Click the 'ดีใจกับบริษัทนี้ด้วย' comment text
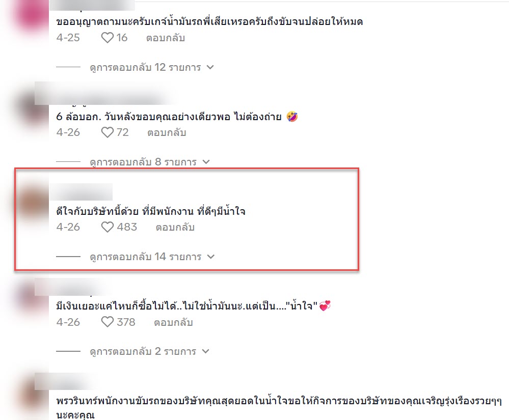This screenshot has height=420, width=509. click(151, 211)
